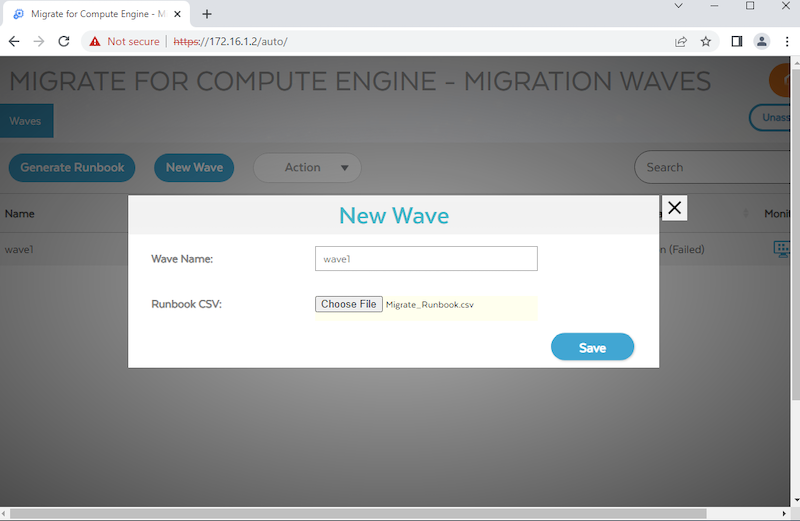Save the new wave
The height and width of the screenshot is (521, 800).
pyautogui.click(x=592, y=347)
